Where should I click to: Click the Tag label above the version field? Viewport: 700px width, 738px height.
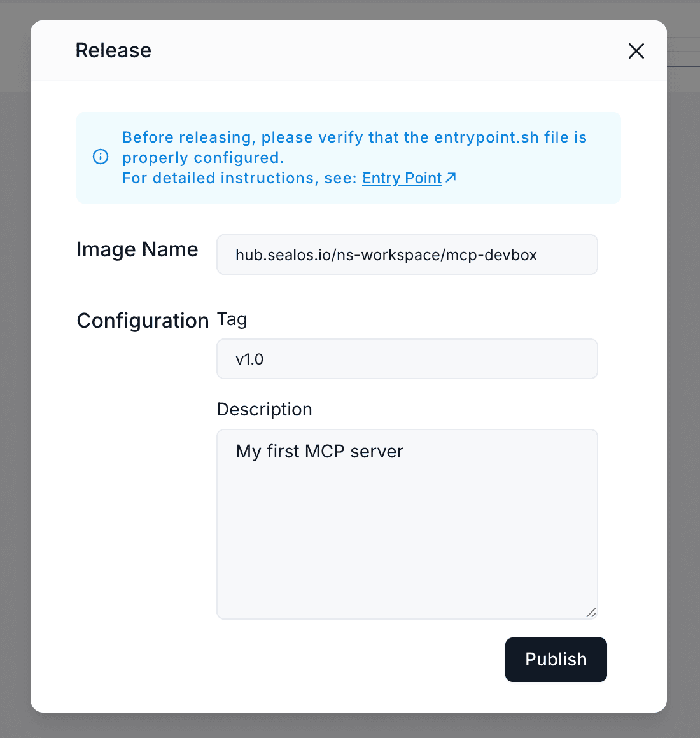(x=232, y=319)
